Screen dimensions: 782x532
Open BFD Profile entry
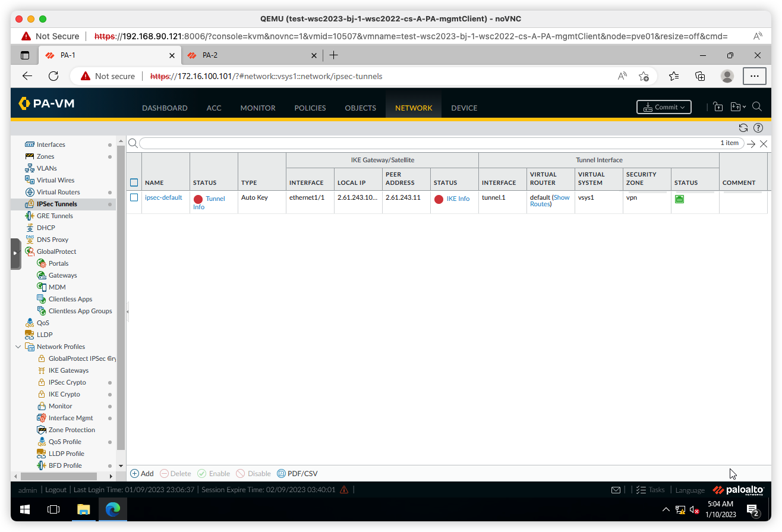point(65,465)
